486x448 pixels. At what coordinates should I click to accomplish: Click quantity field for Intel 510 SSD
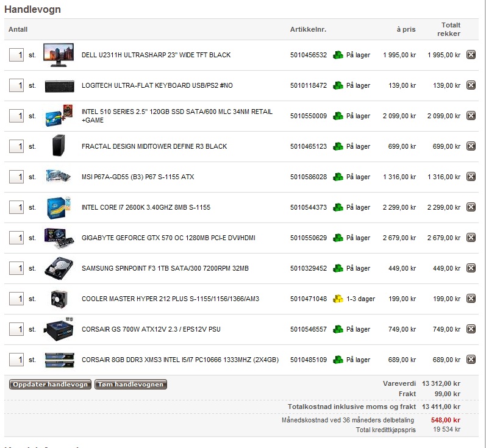pos(16,116)
